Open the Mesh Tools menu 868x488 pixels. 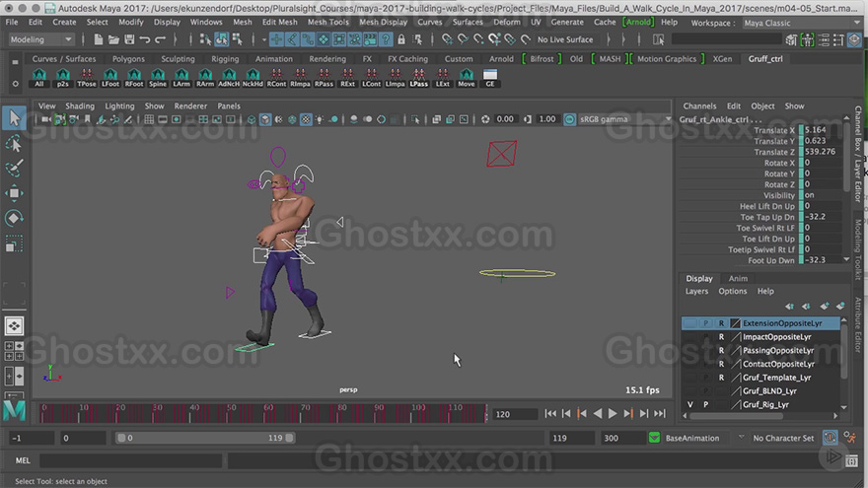tap(327, 22)
